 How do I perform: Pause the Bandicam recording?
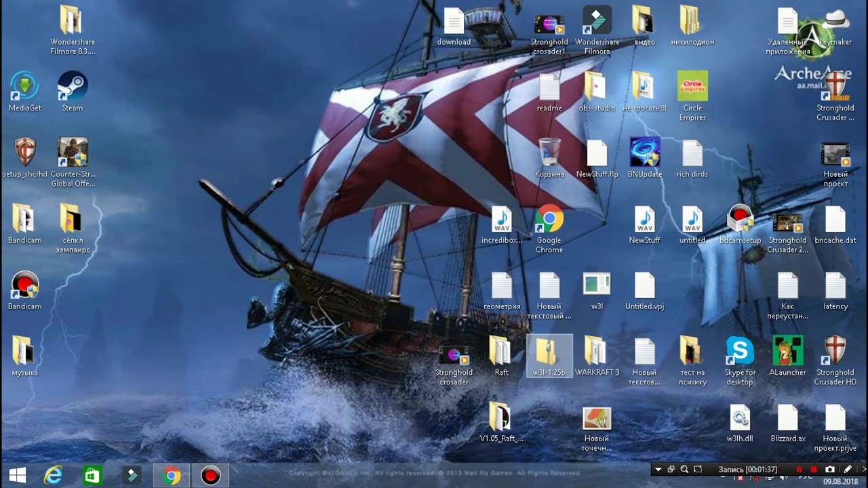coord(799,469)
